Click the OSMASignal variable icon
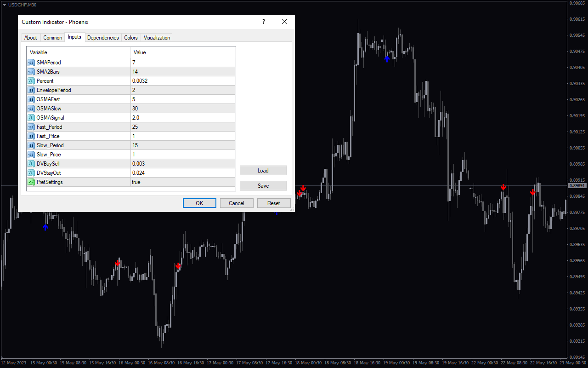 [x=31, y=118]
